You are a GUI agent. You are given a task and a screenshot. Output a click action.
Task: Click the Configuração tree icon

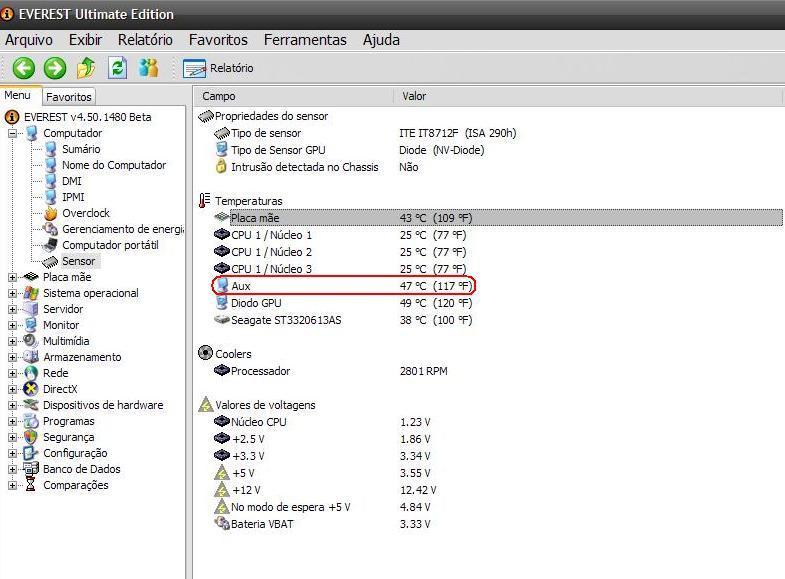[31, 453]
